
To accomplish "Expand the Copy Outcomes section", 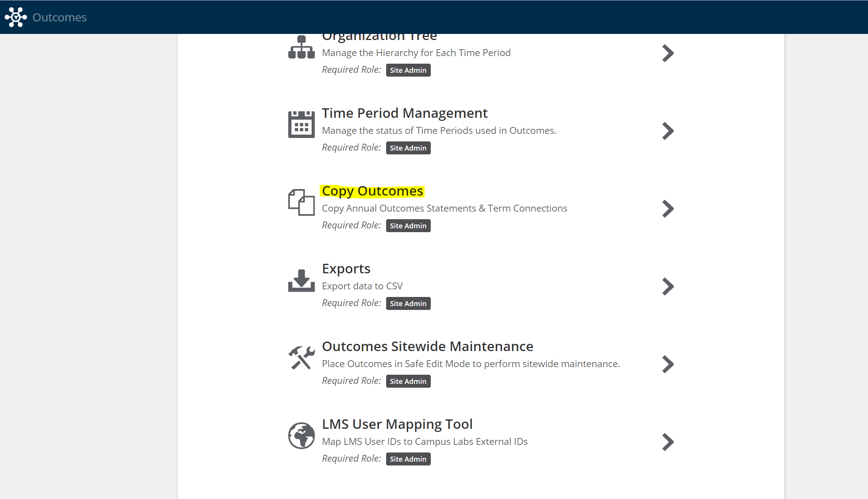I will point(668,208).
